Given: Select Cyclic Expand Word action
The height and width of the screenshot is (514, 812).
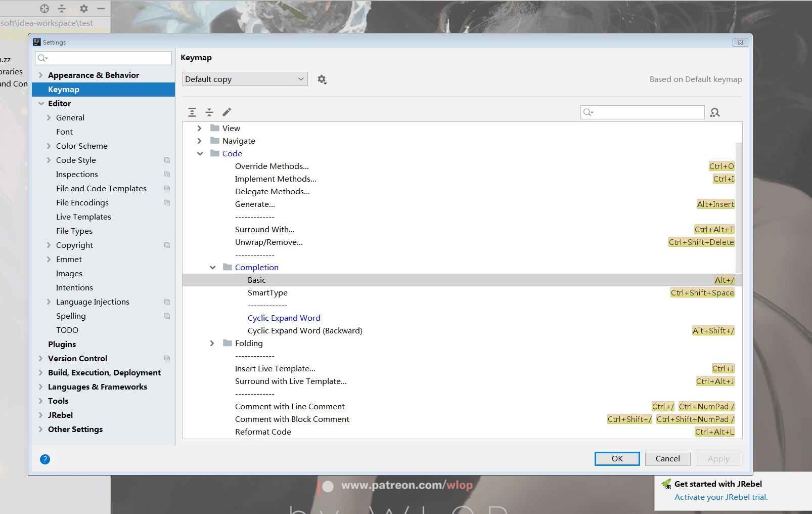Looking at the screenshot, I should coord(462,318).
